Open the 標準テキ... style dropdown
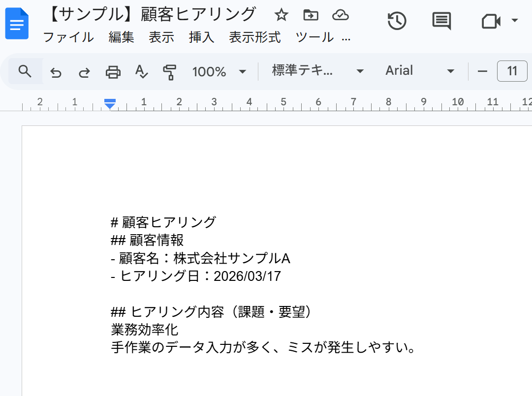The height and width of the screenshot is (396, 532). [318, 71]
